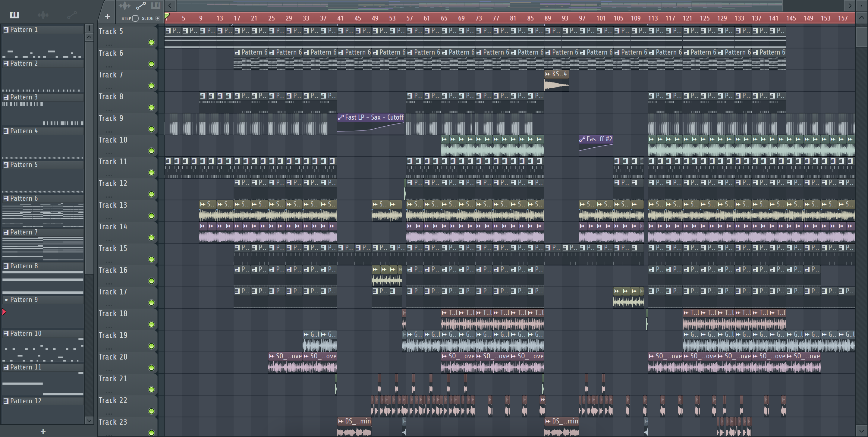Jump to bar 41 on the timeline ruler
The height and width of the screenshot is (437, 868).
coord(340,18)
